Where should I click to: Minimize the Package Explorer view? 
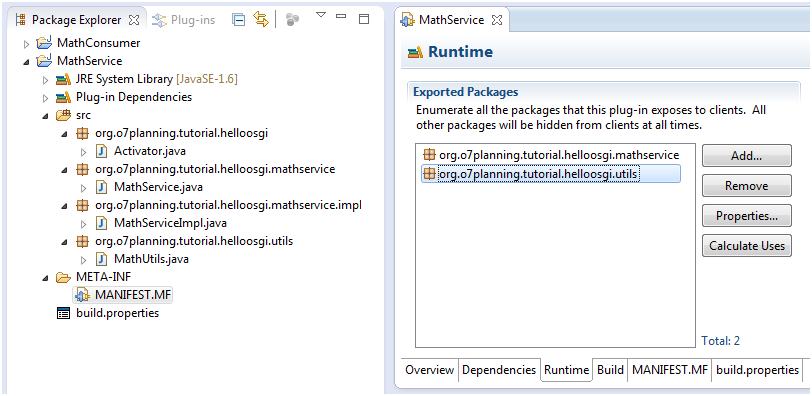coord(341,16)
